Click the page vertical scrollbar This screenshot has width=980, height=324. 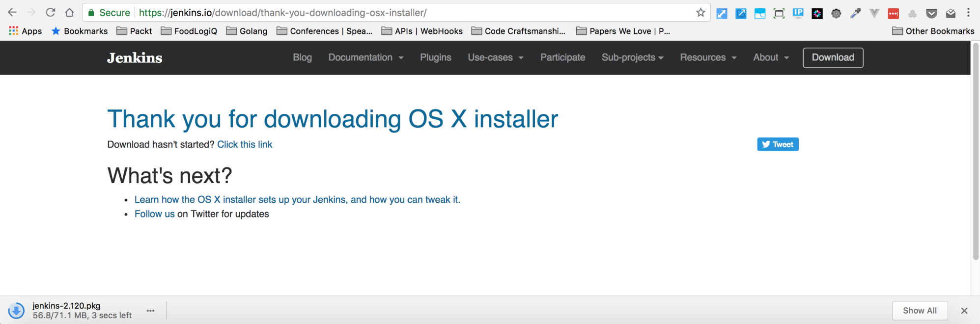(976, 151)
